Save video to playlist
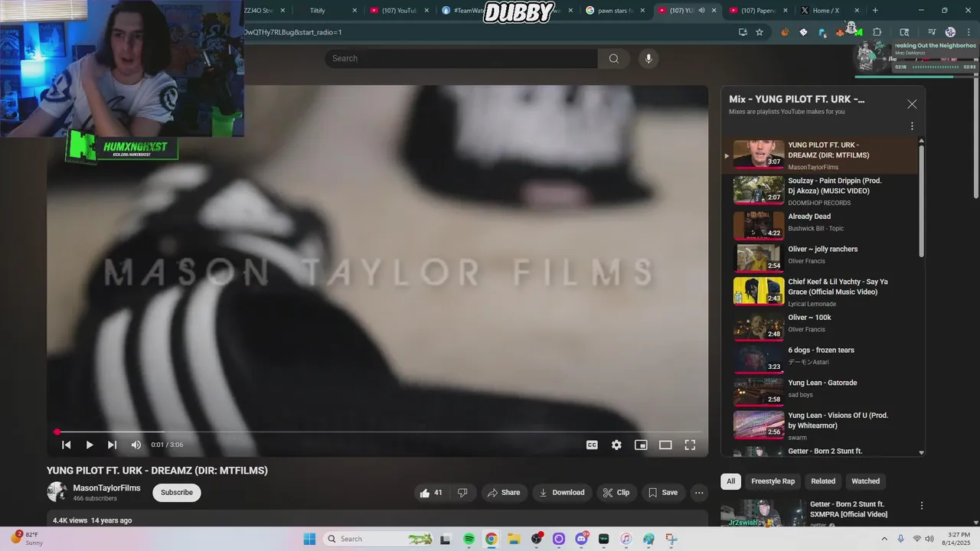This screenshot has width=980, height=551. click(x=663, y=493)
